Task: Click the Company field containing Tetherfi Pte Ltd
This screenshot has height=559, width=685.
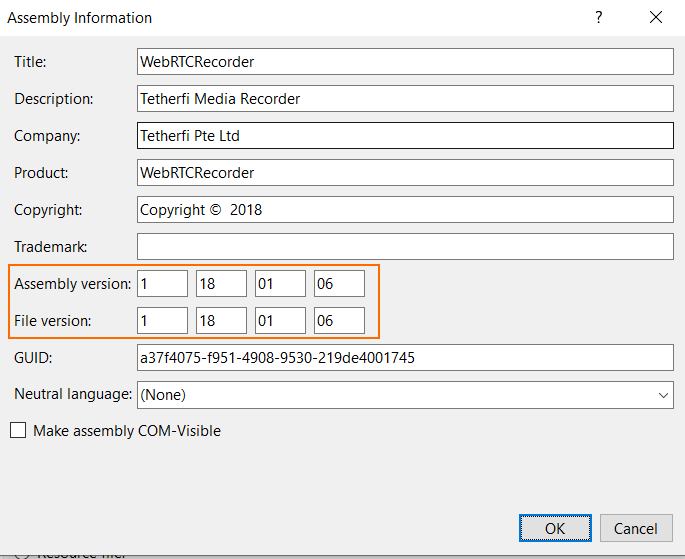Action: click(x=405, y=136)
